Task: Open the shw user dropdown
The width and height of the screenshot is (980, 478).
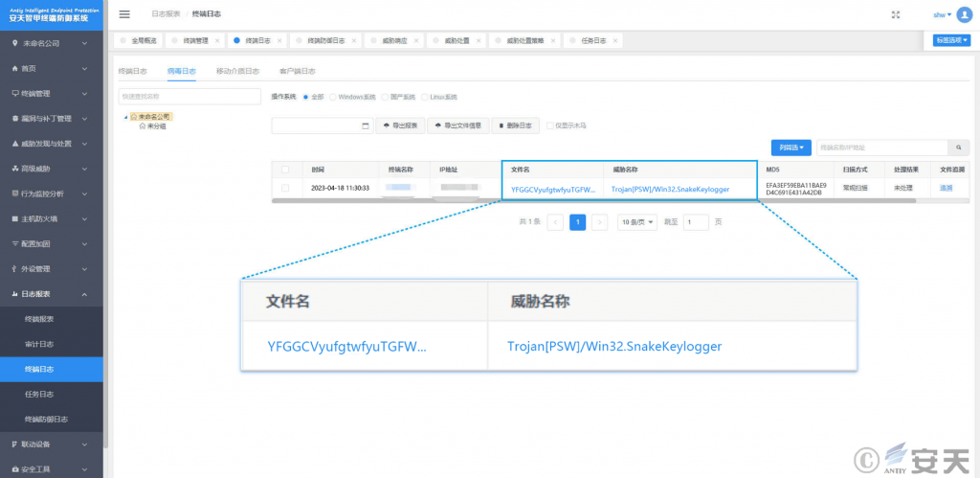Action: coord(942,14)
